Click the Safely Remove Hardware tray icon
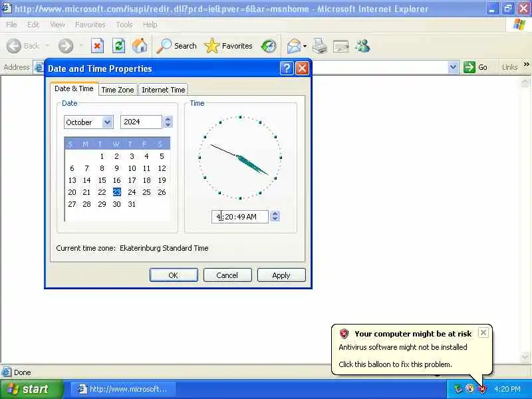Viewport: 532px width, 399px height. click(x=458, y=389)
